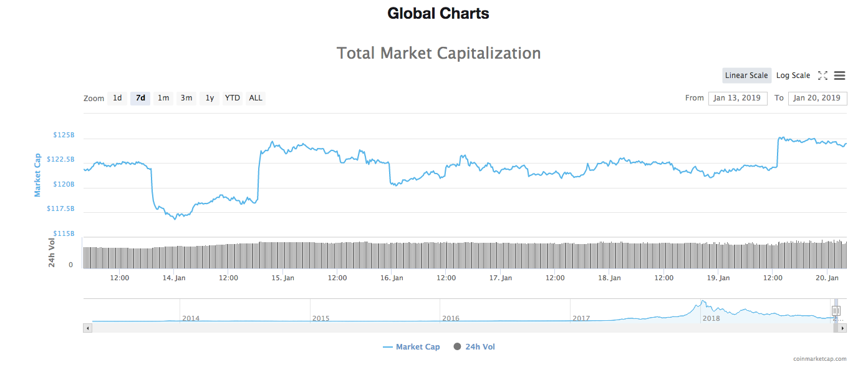Switch the chart to Log Scale
Viewport: 868px width, 372px height.
point(793,75)
